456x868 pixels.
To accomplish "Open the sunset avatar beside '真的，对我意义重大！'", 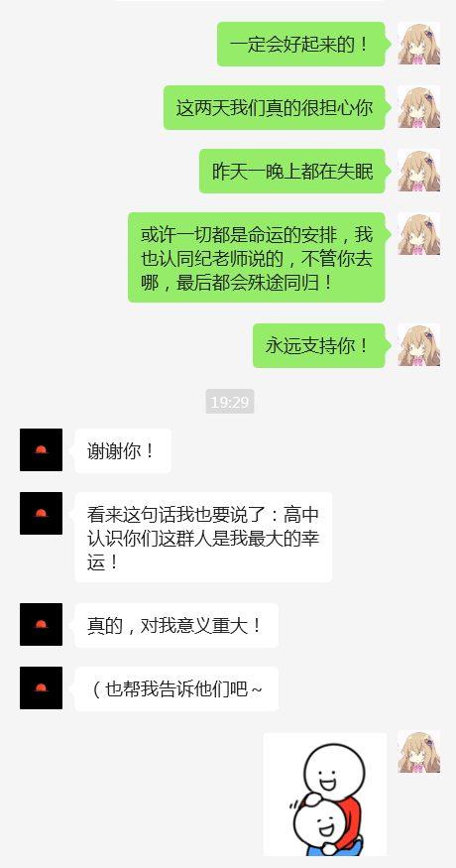I will (41, 624).
